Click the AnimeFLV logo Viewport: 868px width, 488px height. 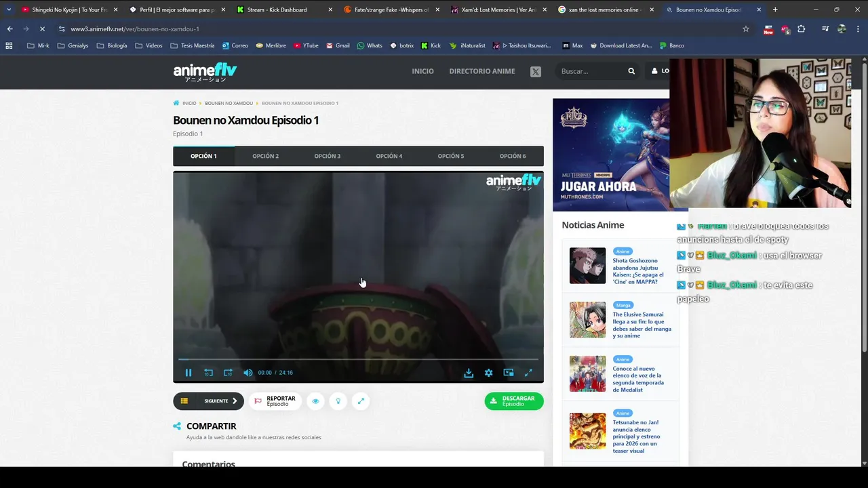click(x=205, y=72)
